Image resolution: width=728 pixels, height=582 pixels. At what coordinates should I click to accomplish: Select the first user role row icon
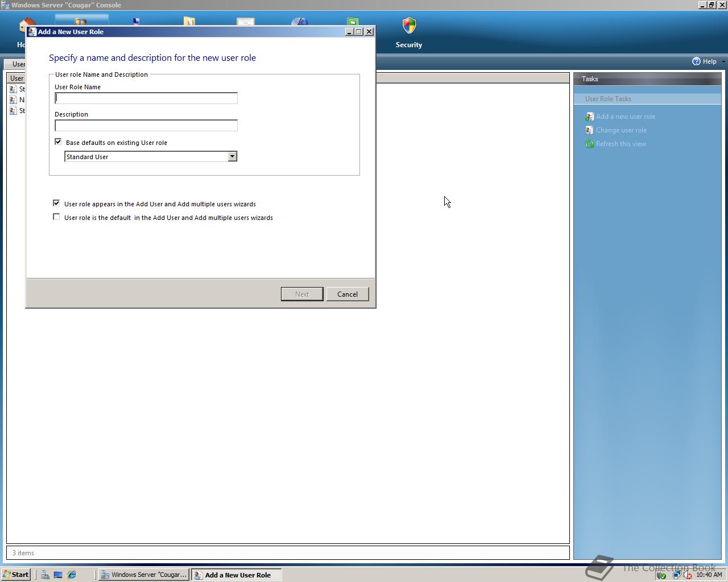point(13,89)
